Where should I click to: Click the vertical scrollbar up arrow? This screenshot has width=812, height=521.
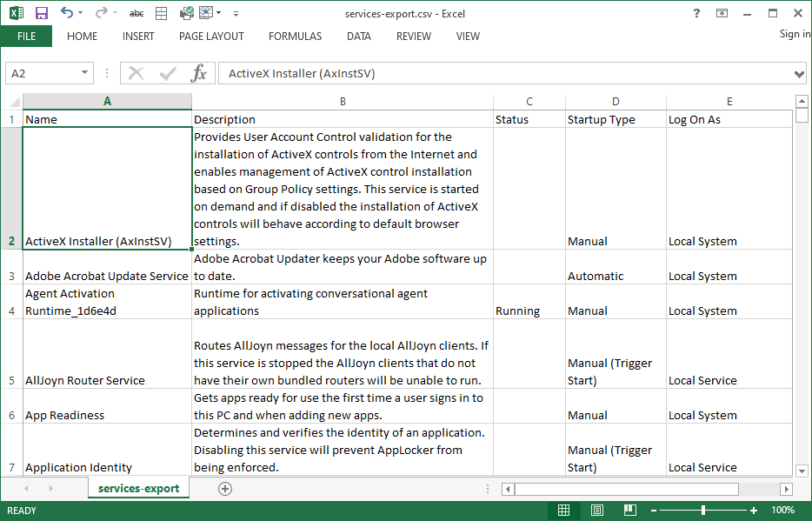pos(802,102)
